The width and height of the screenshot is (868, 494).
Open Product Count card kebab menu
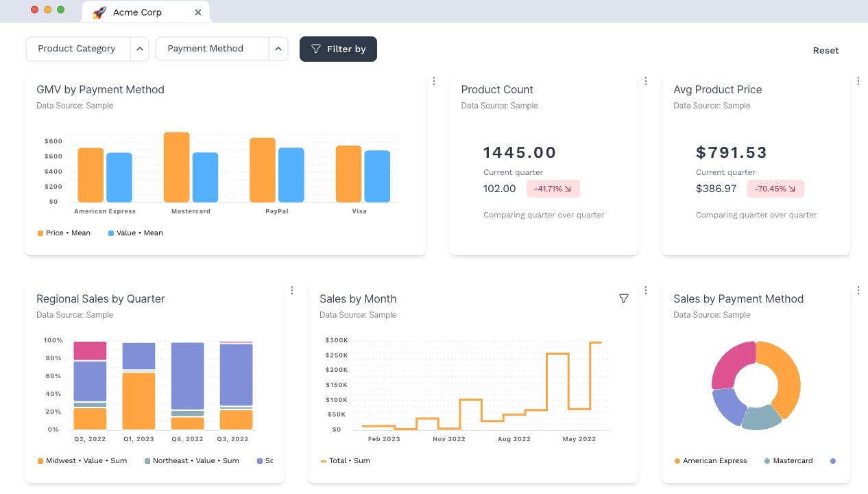point(645,81)
